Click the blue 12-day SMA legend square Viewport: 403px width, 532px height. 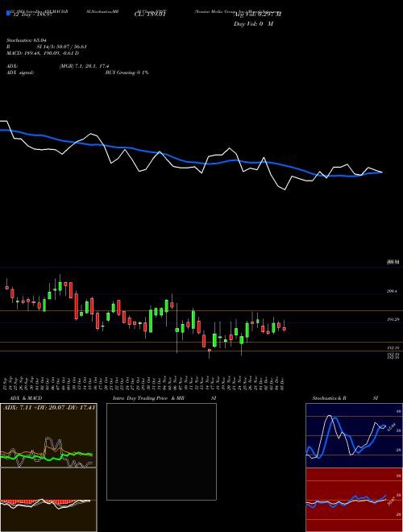point(8,13)
